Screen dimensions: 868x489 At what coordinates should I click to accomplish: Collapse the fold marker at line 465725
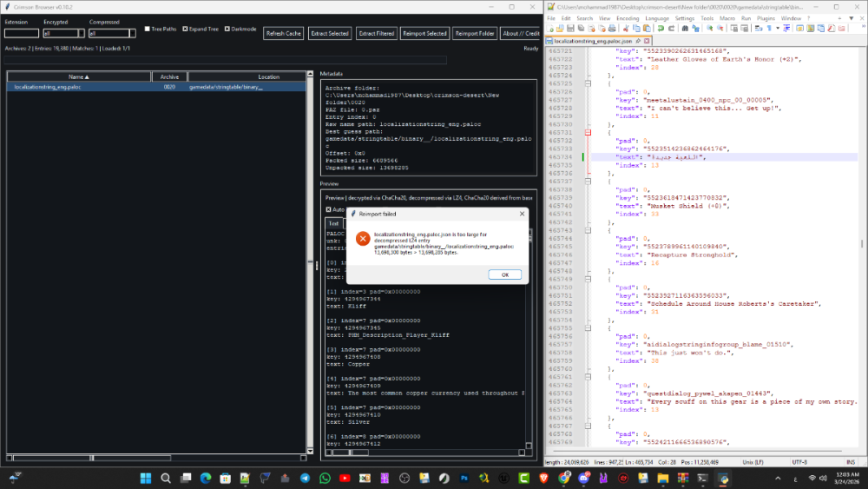588,83
